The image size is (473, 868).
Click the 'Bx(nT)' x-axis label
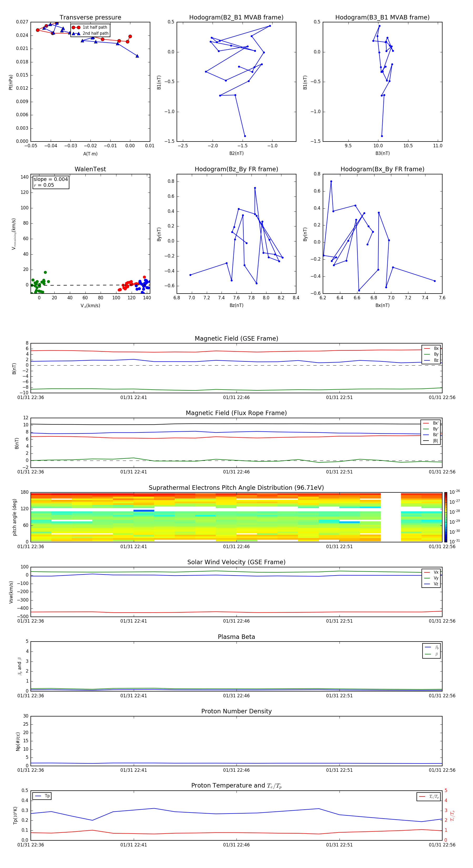(x=382, y=305)
